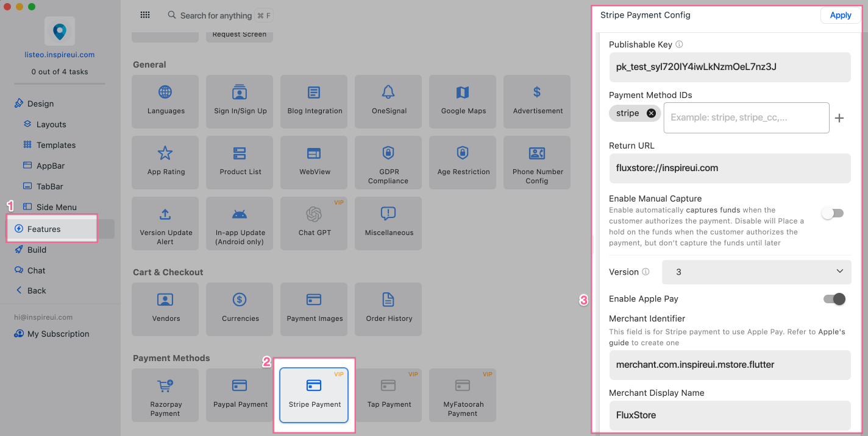Click the app grid icon near search

145,15
